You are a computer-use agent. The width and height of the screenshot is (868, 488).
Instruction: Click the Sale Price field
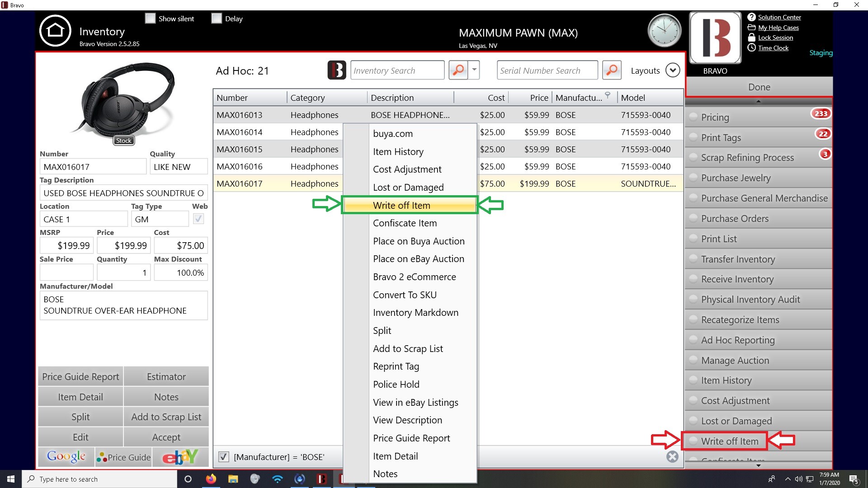pos(66,272)
